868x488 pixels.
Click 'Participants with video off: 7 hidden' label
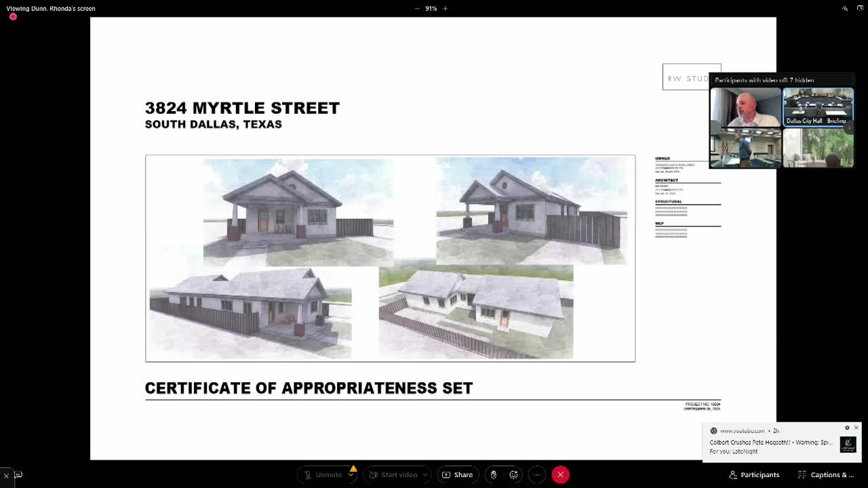[764, 80]
